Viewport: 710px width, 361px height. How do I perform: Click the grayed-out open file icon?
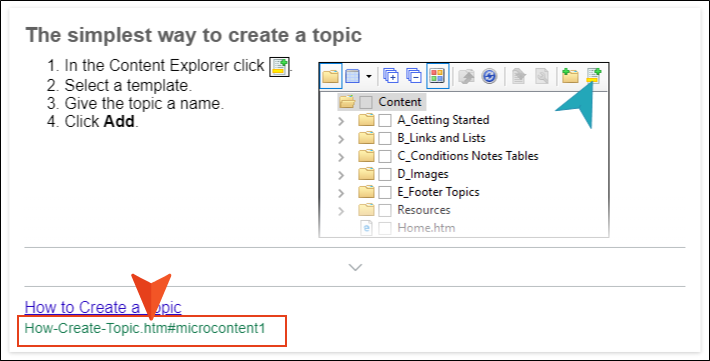[519, 76]
